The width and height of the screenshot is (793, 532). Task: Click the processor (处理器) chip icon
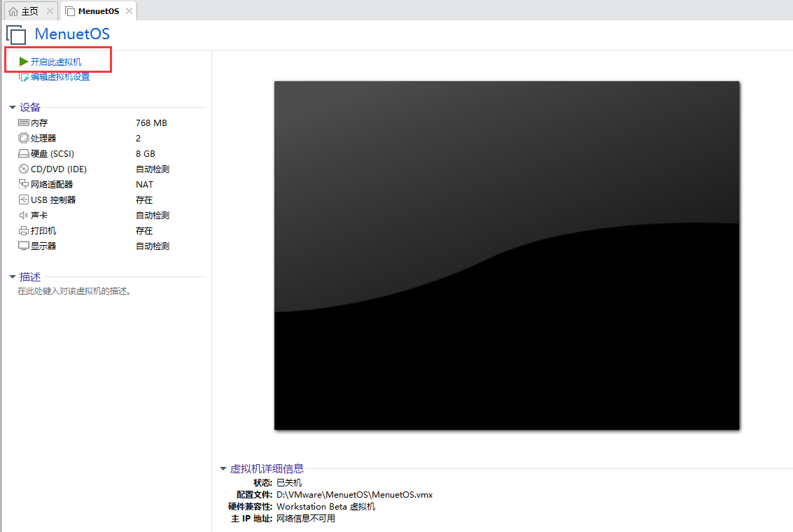[x=24, y=139]
